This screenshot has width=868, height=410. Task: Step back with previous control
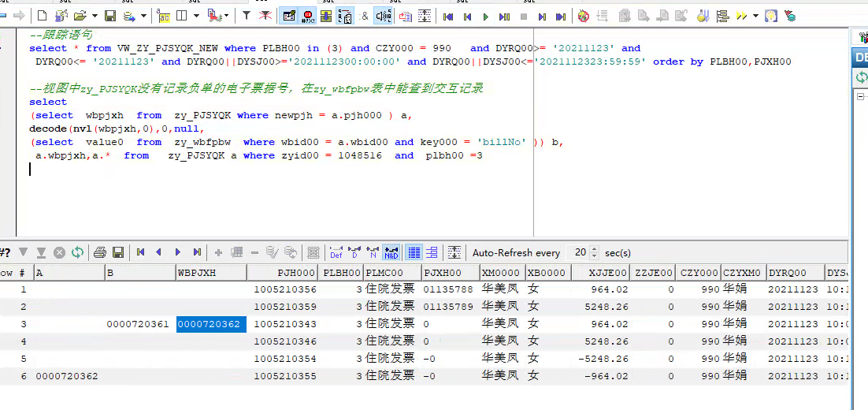(467, 17)
